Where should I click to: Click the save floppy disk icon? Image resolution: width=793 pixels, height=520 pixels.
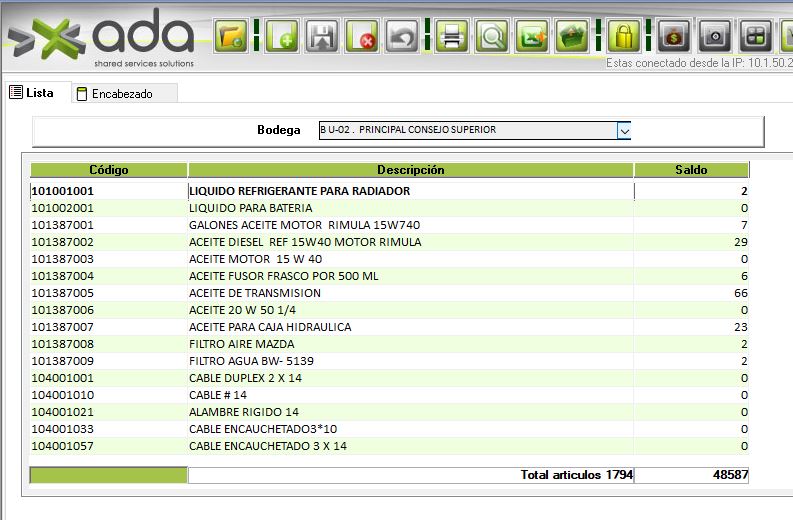pyautogui.click(x=323, y=37)
